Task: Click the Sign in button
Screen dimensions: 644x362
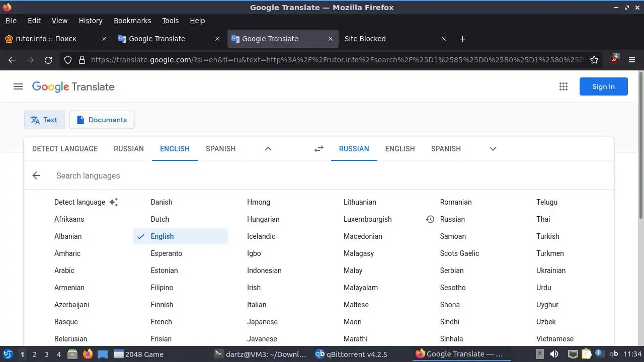Action: (x=603, y=86)
